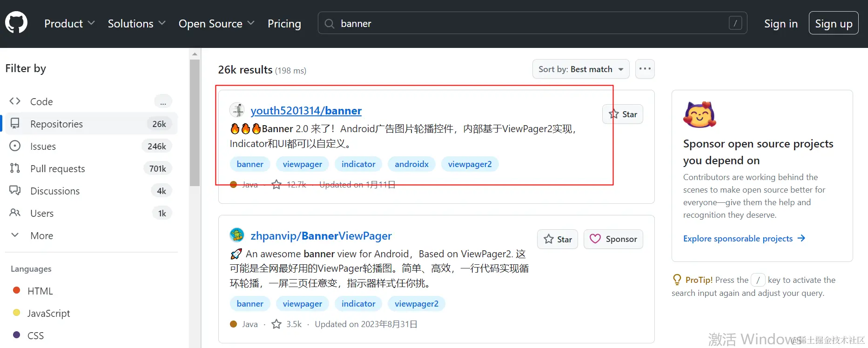Click the Sponsor button for zhpanvip
The height and width of the screenshot is (348, 868).
pos(613,239)
